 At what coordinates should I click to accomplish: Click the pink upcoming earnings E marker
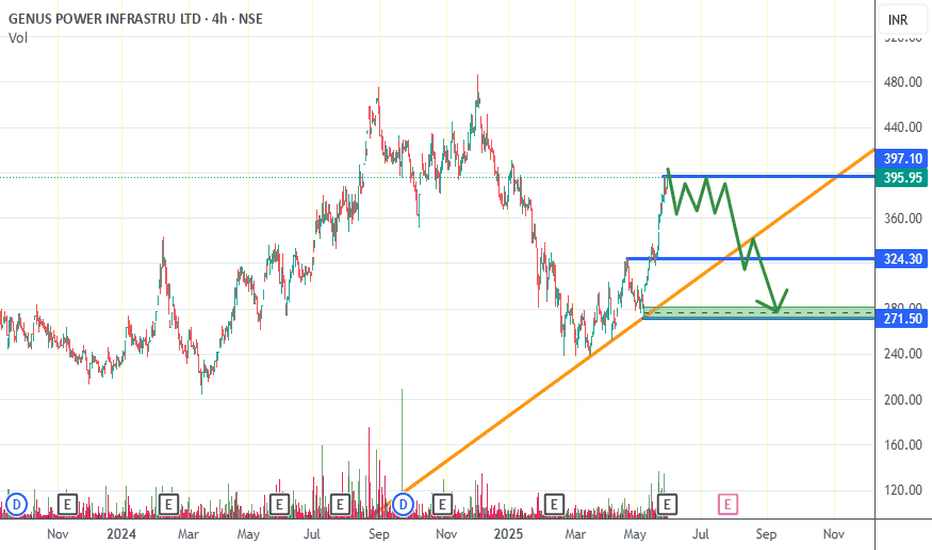(728, 505)
